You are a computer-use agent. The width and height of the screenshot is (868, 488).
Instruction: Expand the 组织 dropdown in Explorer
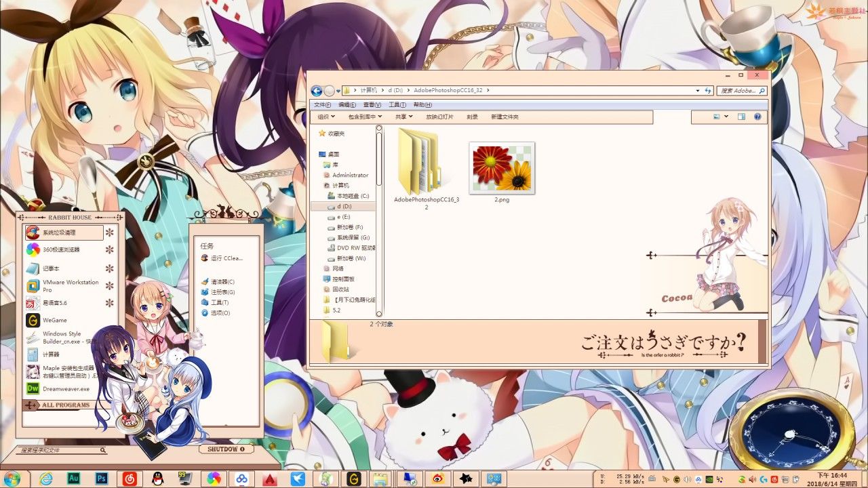pos(326,117)
